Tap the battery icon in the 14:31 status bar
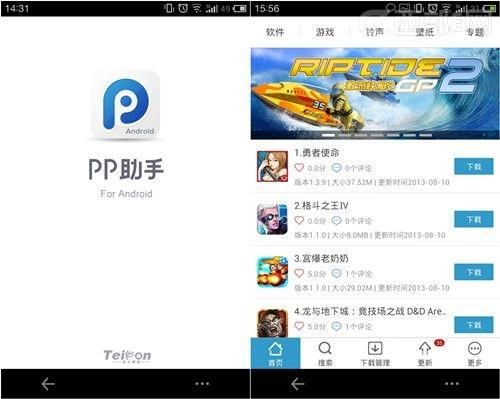 [240, 8]
